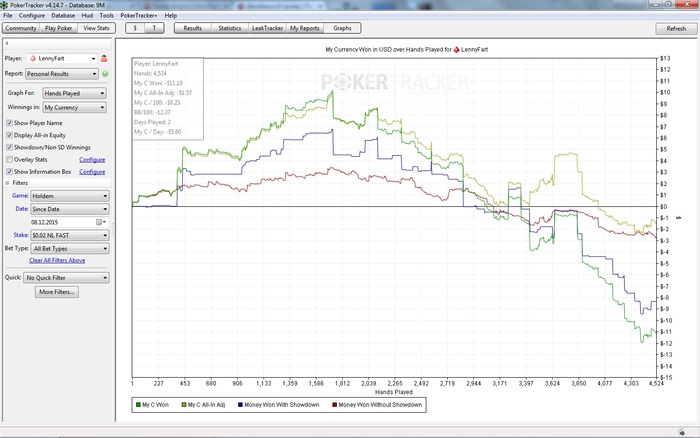
Task: Open the File menu
Action: 8,15
